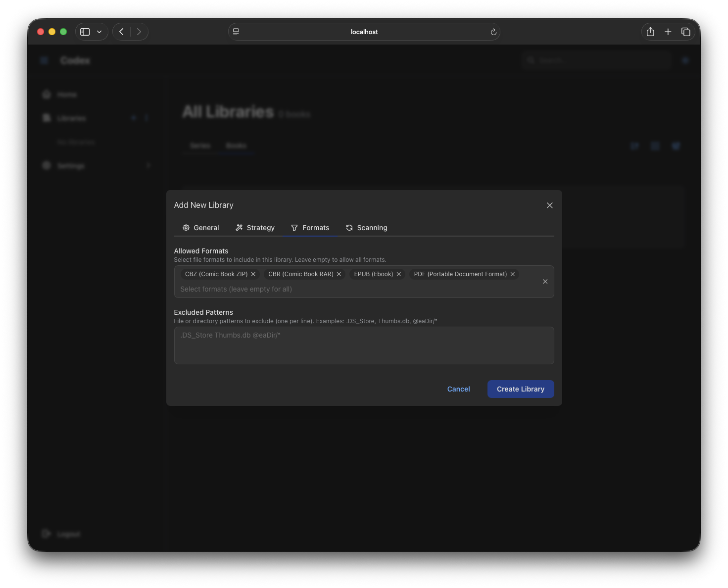Screen dimensions: 728x588
Task: Remove the CBZ Comic Book ZIP format tag
Action: 253,274
